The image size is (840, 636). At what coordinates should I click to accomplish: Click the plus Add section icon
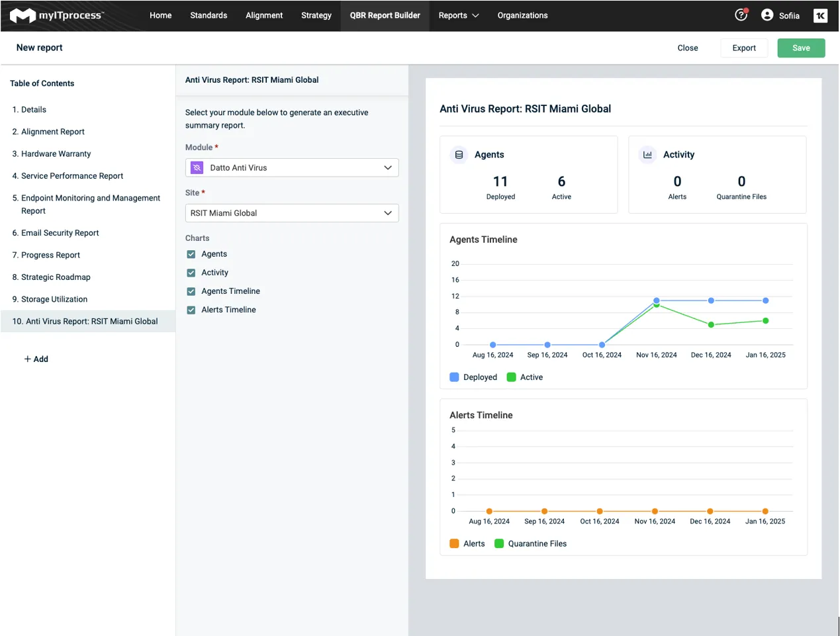[x=28, y=359]
